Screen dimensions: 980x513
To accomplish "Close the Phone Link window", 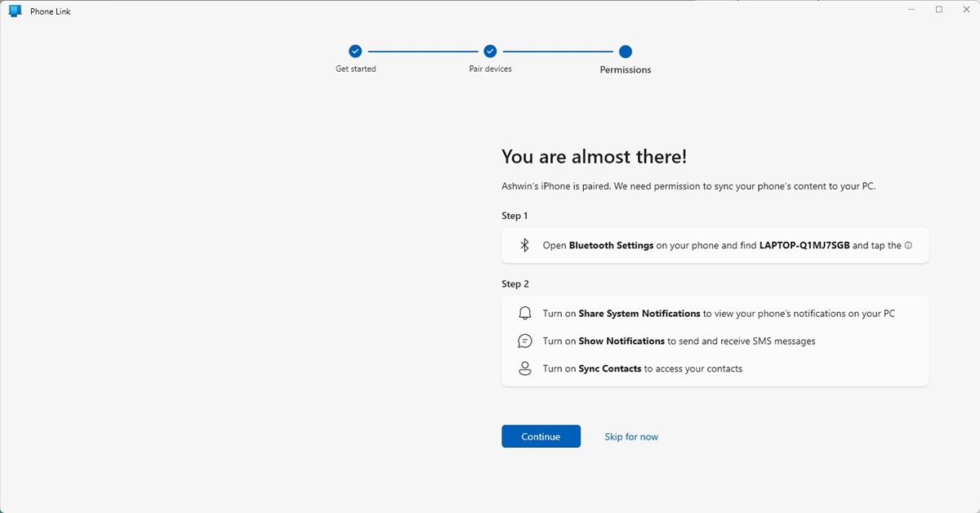I will point(966,10).
